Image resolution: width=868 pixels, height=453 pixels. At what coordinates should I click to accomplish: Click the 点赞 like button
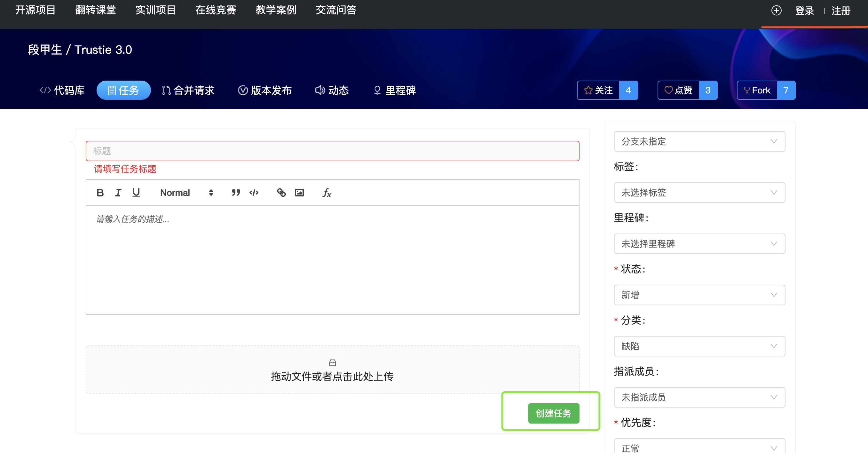[x=678, y=90]
